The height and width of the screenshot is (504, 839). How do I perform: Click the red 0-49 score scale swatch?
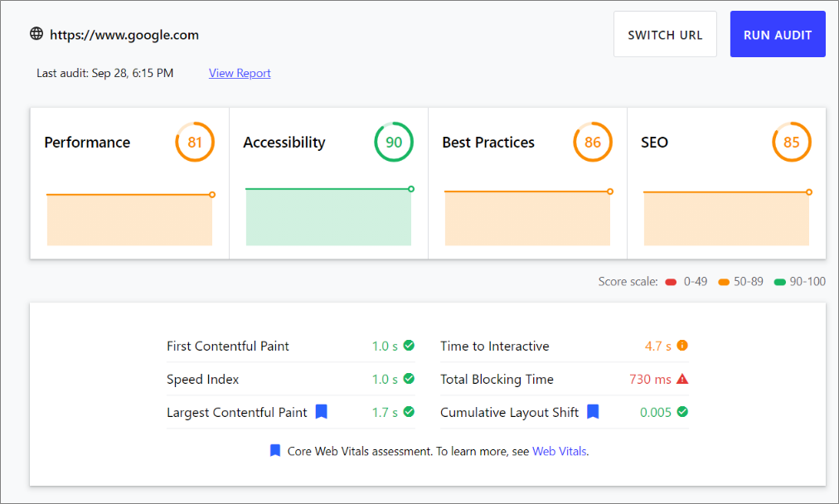coord(672,282)
